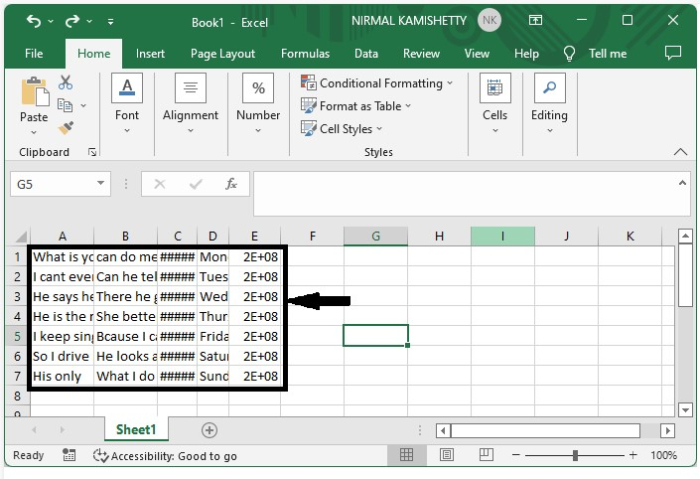
Task: Switch to the Data tab
Action: coord(366,54)
